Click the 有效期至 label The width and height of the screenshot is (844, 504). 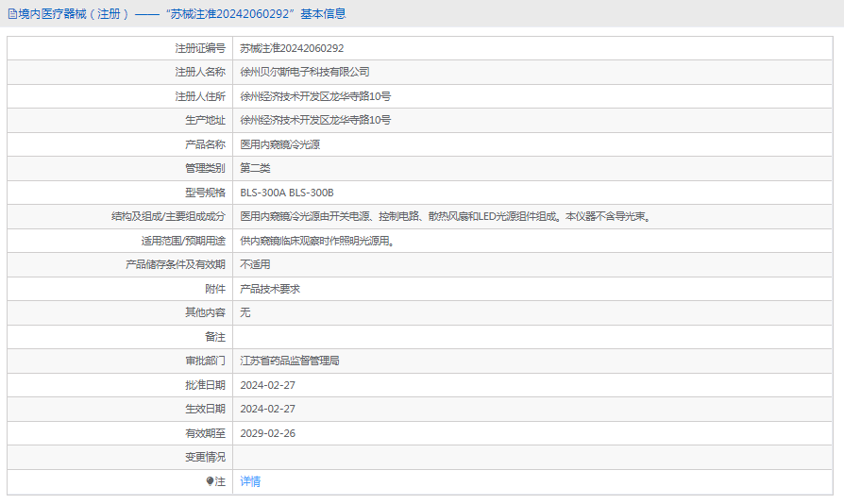point(205,433)
